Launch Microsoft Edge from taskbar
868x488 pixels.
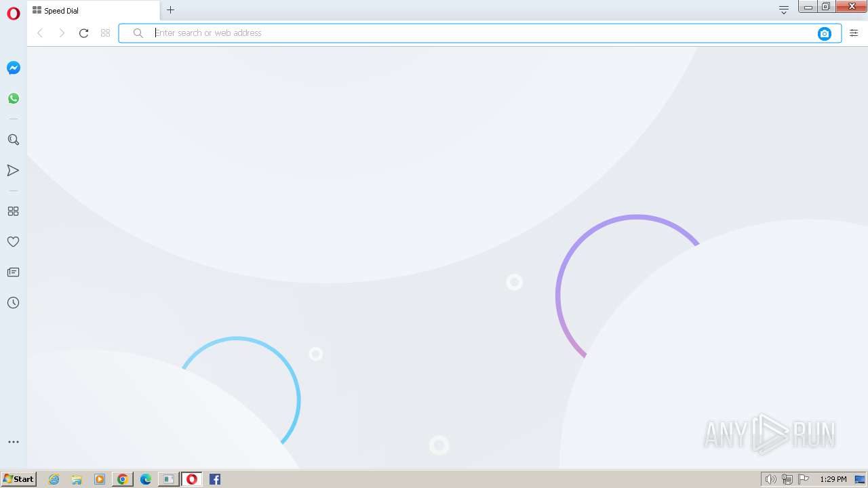(x=146, y=479)
